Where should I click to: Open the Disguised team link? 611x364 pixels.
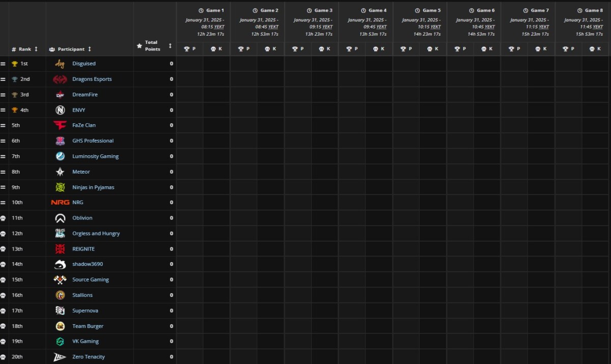[x=84, y=64]
